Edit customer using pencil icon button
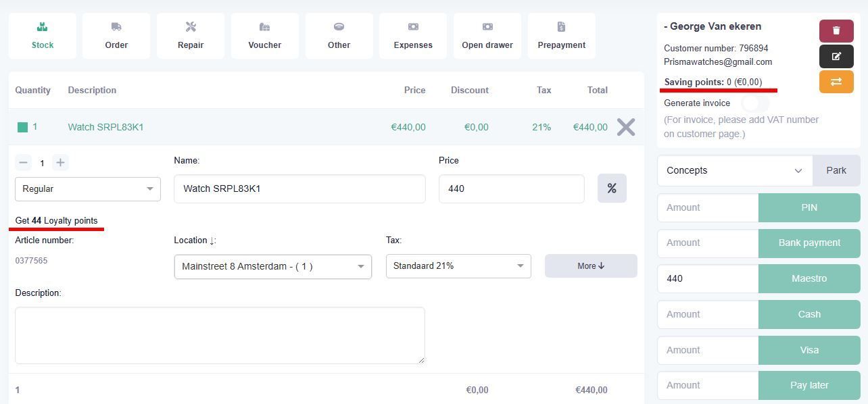This screenshot has width=868, height=404. [836, 57]
